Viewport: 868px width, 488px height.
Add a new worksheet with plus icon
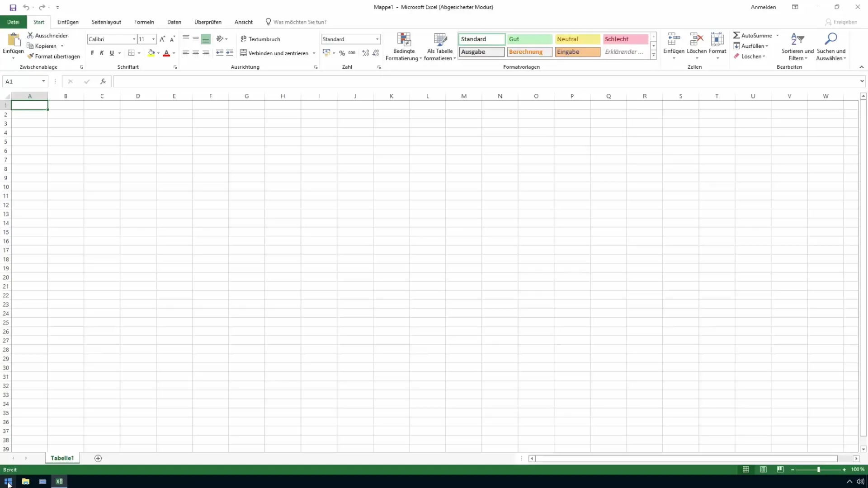click(x=98, y=458)
